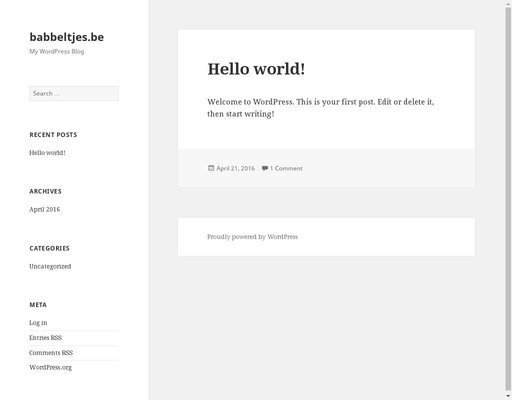Click the Welcome to WordPress paragraph

[x=321, y=108]
